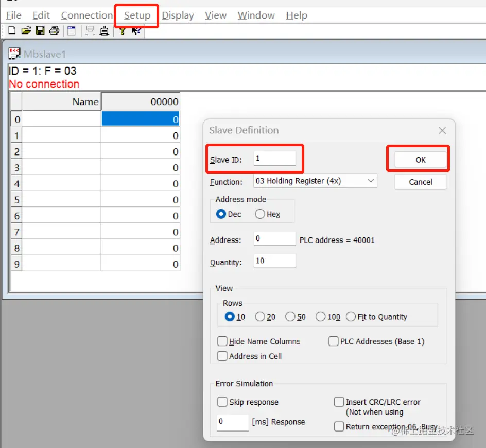This screenshot has height=448, width=486.
Task: Show the communication traffic display icon
Action: tap(90, 30)
